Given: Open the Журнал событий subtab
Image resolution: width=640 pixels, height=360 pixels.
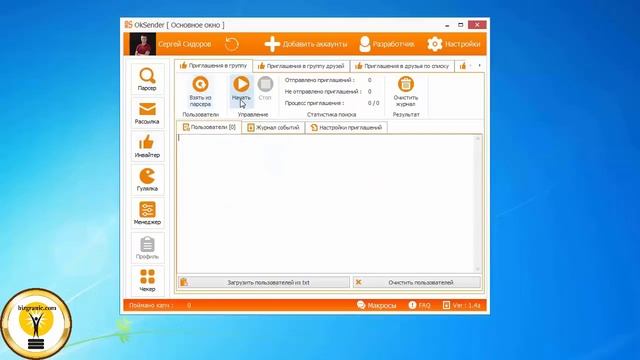Looking at the screenshot, I should point(273,128).
